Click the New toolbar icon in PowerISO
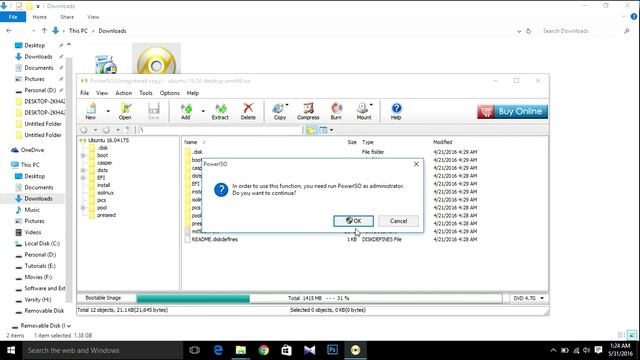The image size is (640, 360). (91, 111)
